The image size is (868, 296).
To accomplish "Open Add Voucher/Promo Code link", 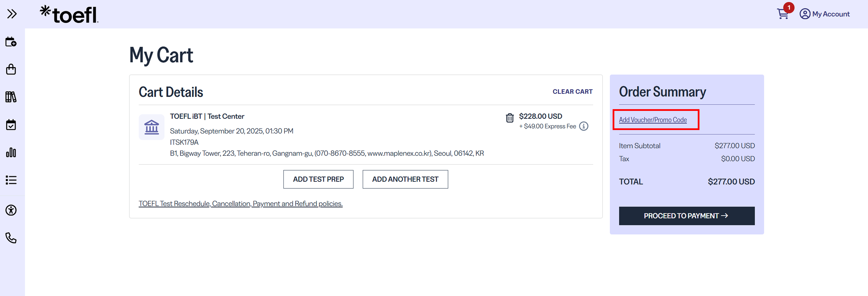I will (653, 120).
